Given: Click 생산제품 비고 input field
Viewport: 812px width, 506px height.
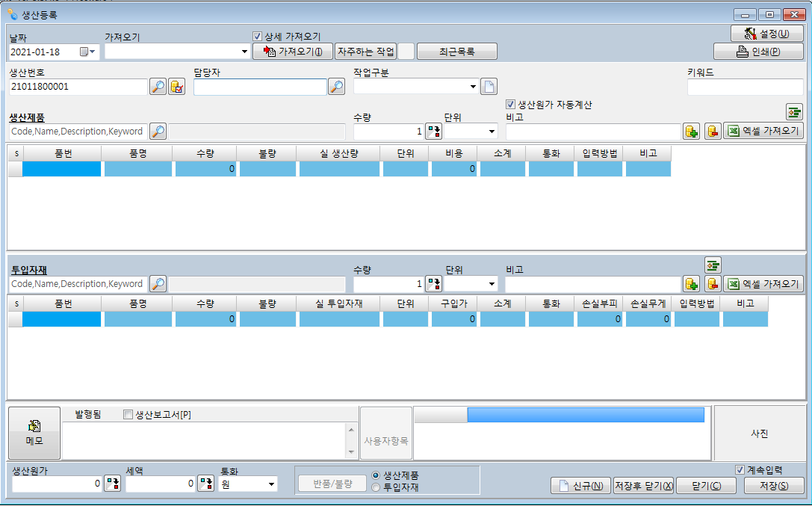Looking at the screenshot, I should point(593,132).
